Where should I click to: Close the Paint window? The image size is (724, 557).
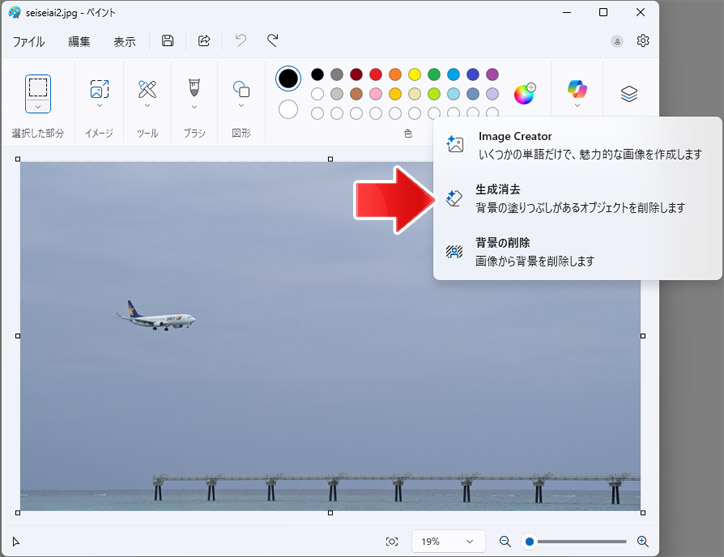point(640,12)
